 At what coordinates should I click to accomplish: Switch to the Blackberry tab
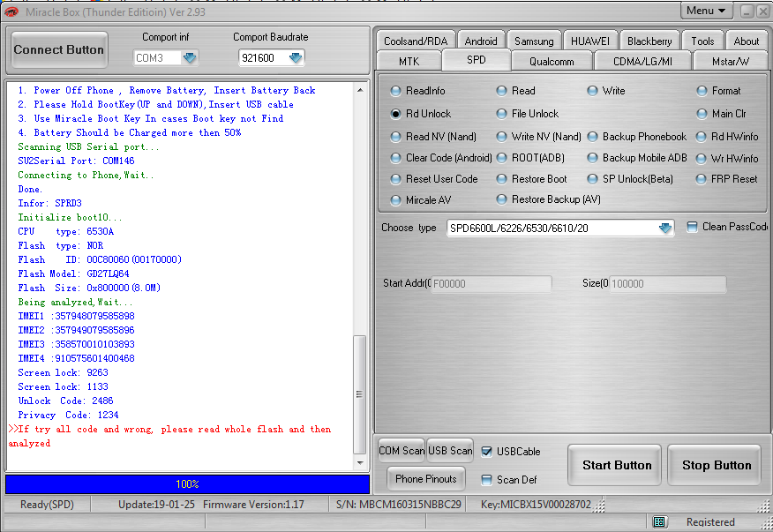click(x=649, y=41)
